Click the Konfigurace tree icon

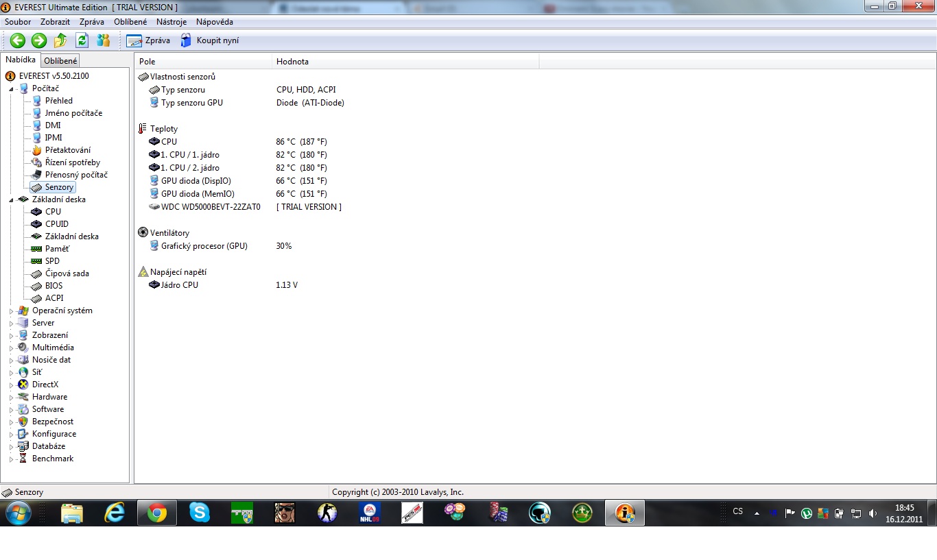[x=23, y=434]
